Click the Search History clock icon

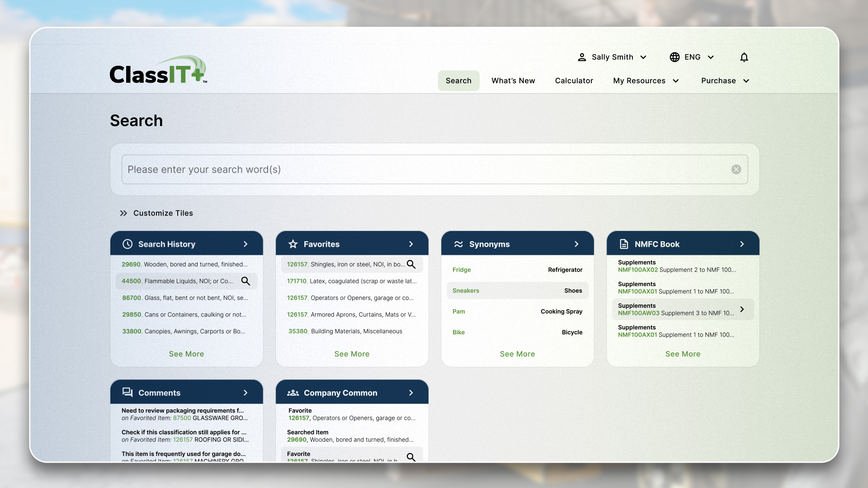coord(127,244)
